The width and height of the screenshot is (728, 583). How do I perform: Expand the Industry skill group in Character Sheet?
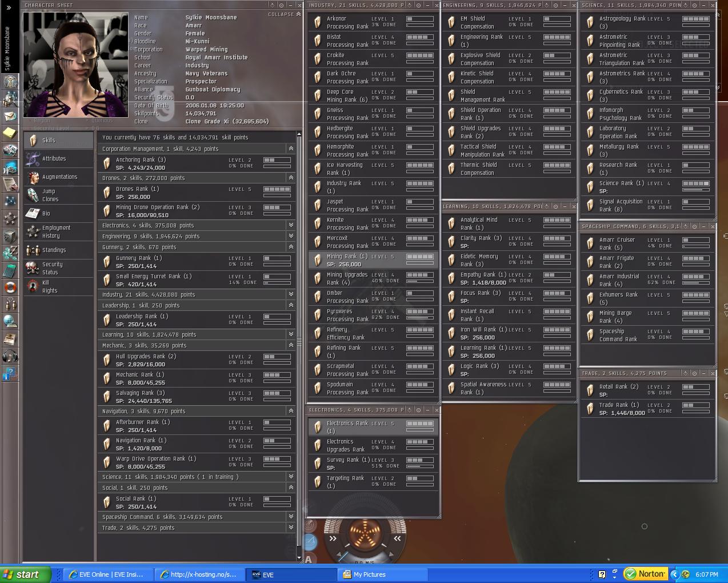[x=291, y=294]
